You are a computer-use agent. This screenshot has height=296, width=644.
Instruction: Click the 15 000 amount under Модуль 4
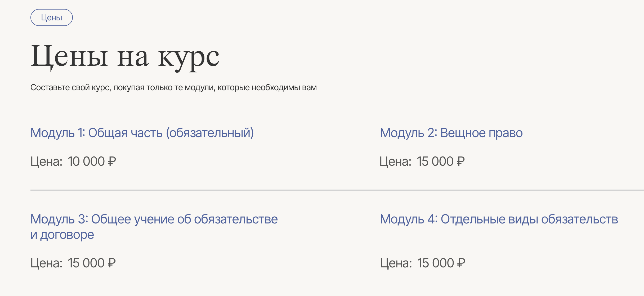click(435, 263)
